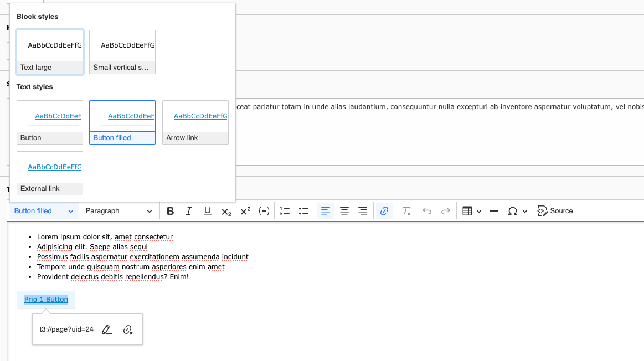Toggle bold formatting
Image resolution: width=644 pixels, height=361 pixels.
click(170, 211)
